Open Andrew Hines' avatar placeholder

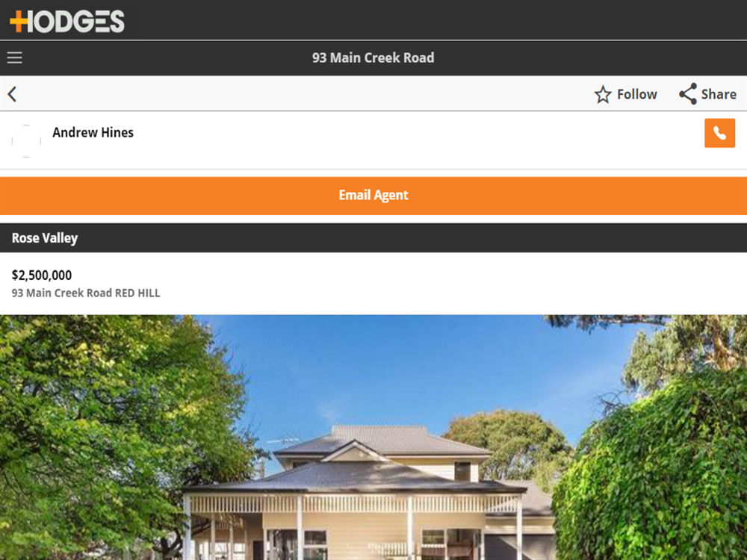(x=26, y=141)
